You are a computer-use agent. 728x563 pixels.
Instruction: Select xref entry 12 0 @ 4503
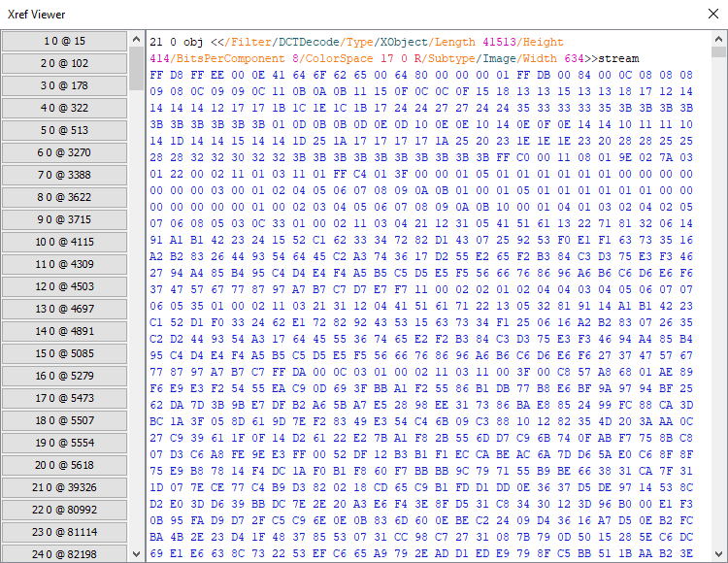tap(64, 286)
